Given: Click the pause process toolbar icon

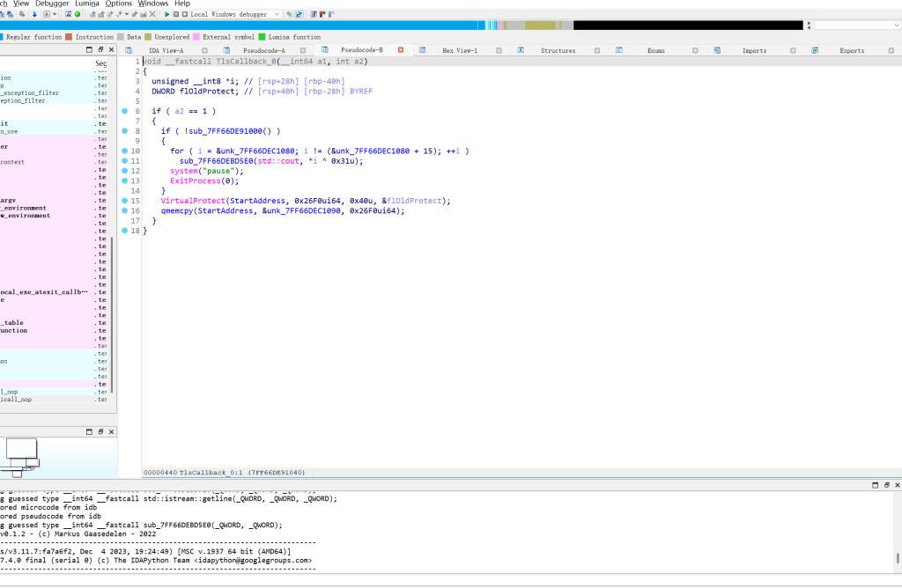Looking at the screenshot, I should 176,14.
